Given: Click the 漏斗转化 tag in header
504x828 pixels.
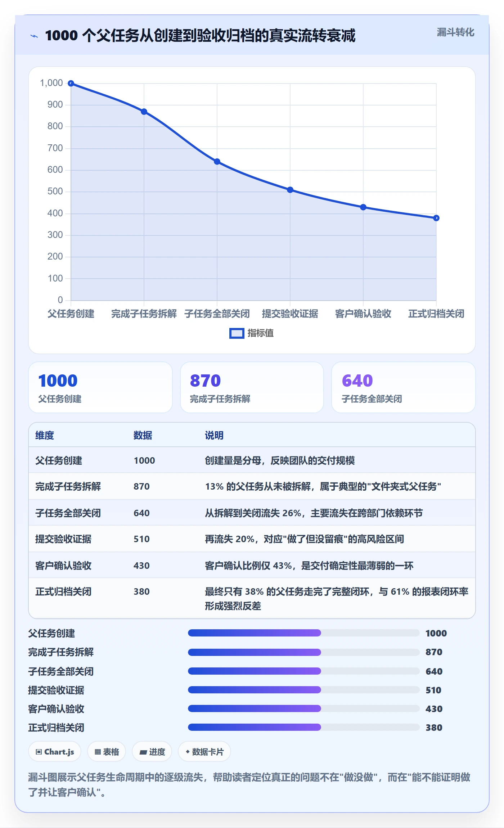Looking at the screenshot, I should click(455, 32).
